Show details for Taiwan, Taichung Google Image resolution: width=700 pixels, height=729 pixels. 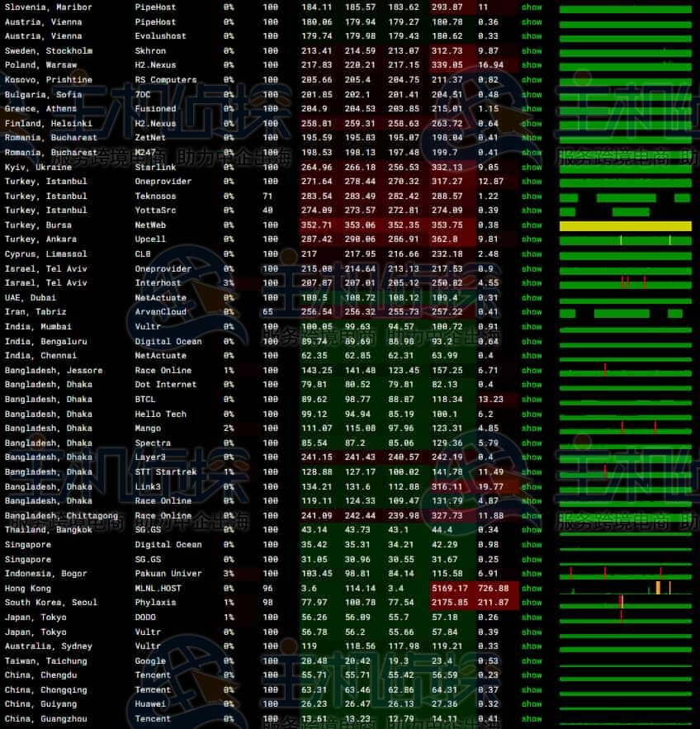(x=532, y=661)
